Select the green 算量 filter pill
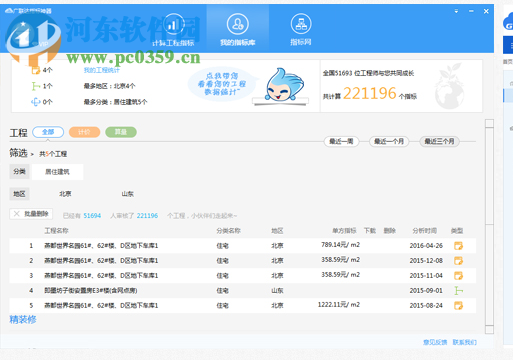The height and width of the screenshot is (360, 513). (121, 132)
